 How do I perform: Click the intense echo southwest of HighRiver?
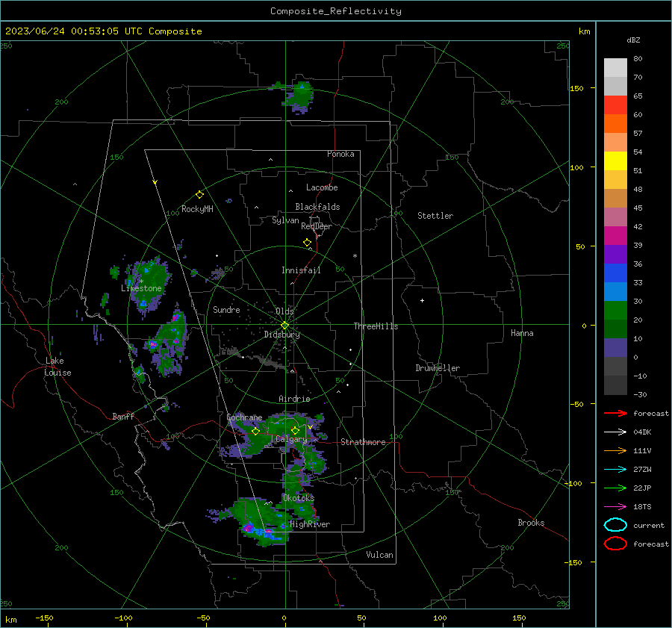pyautogui.click(x=249, y=527)
